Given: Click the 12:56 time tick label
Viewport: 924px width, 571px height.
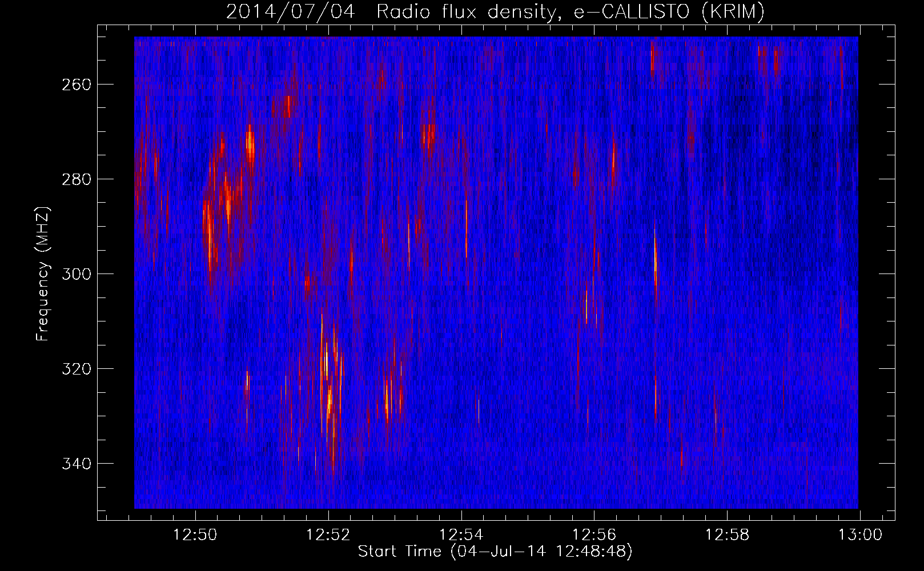Looking at the screenshot, I should (x=594, y=535).
